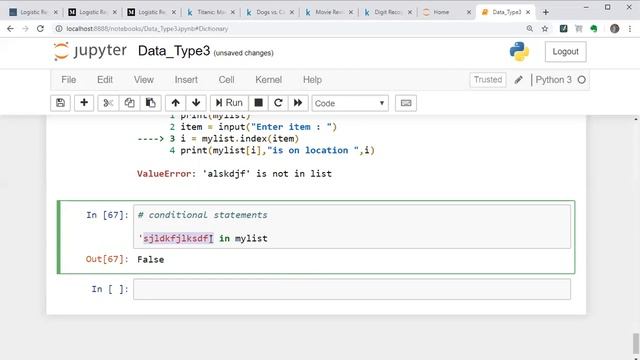Run the current cell
The image size is (640, 360).
(229, 103)
